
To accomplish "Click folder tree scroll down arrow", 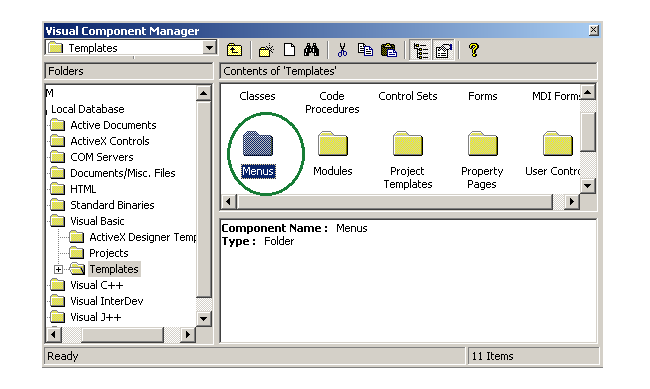I will click(x=203, y=319).
